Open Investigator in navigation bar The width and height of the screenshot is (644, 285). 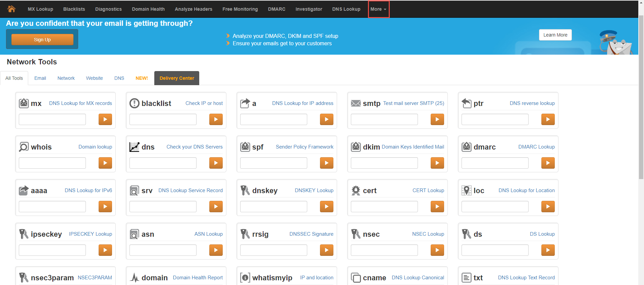point(309,9)
